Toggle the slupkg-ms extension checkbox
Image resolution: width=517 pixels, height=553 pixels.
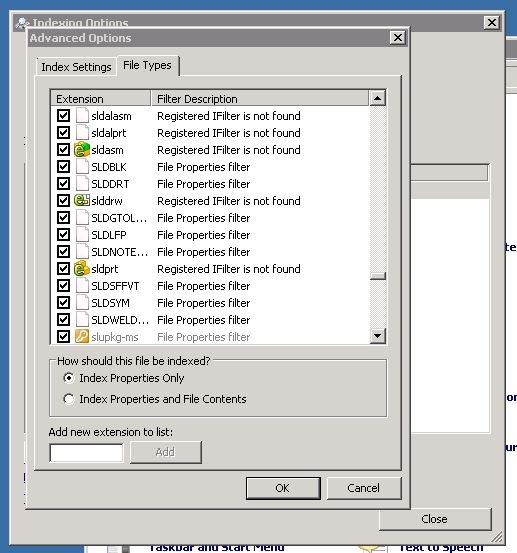(63, 336)
